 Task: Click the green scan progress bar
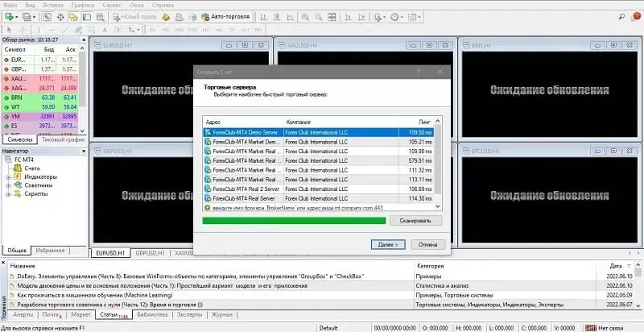coord(294,221)
